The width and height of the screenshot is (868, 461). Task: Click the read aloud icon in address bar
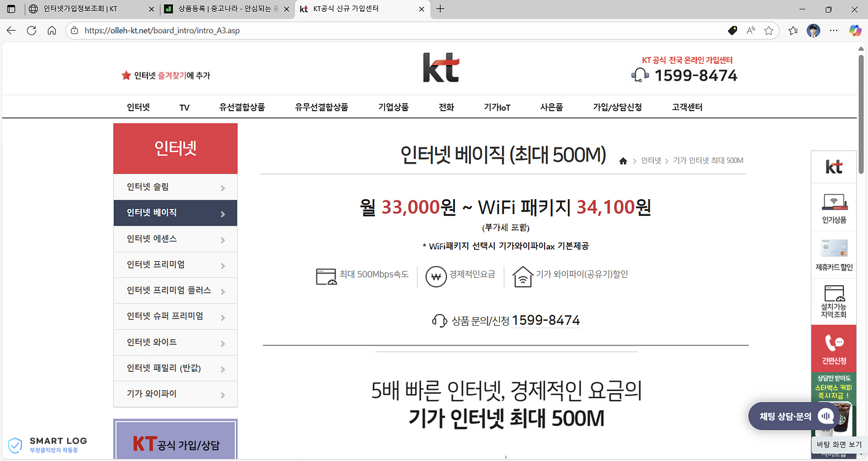[x=751, y=30]
